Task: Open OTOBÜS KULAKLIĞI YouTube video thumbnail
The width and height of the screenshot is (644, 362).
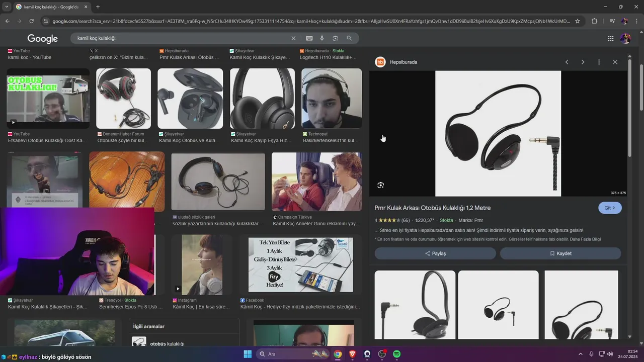Action: coord(48,99)
